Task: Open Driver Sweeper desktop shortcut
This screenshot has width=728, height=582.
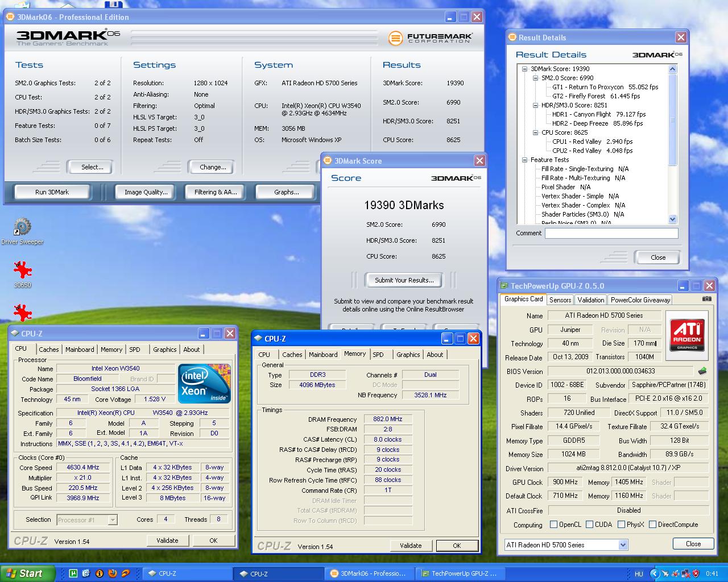Action: 22,227
